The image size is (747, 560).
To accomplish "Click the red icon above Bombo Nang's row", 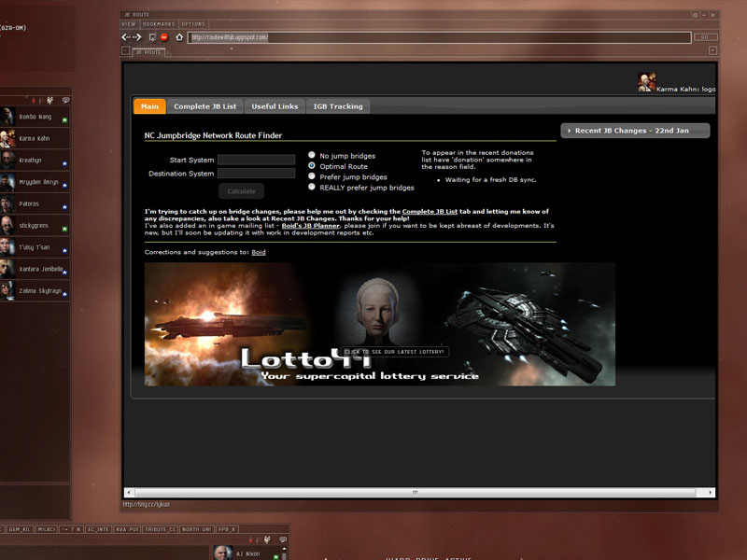I will (x=34, y=100).
